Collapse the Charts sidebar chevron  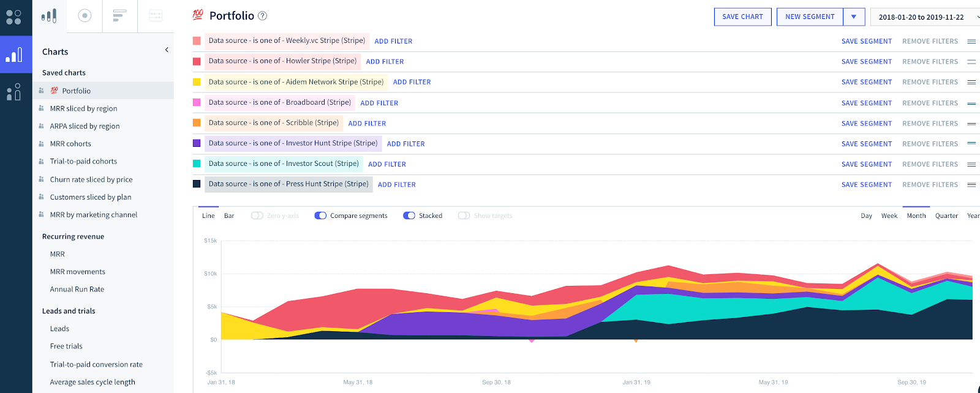tap(167, 50)
